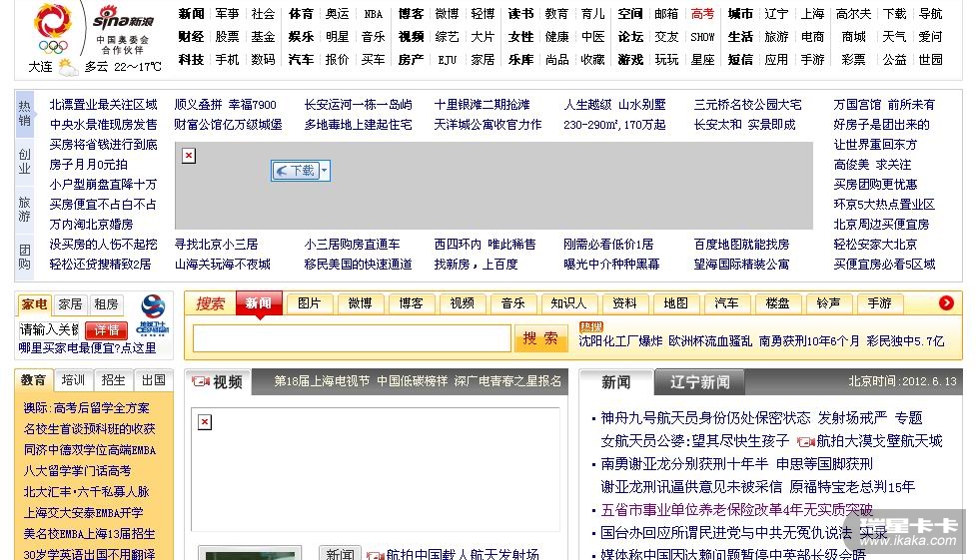The height and width of the screenshot is (560, 976).
Task: Open the dropdown arrow beside 下载
Action: pos(325,171)
